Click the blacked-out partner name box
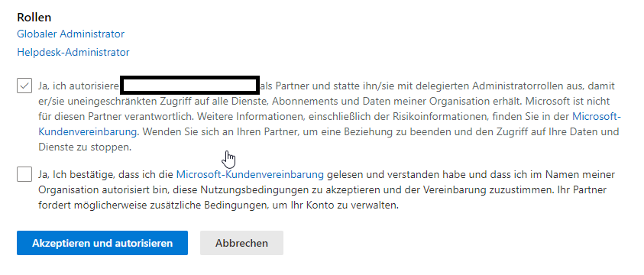Screen dimensions: 644x275 coord(189,85)
